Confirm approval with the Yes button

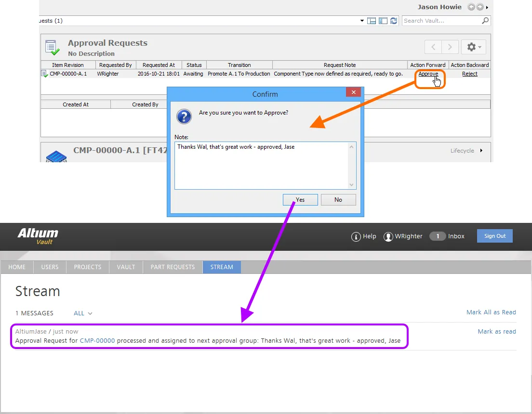300,200
